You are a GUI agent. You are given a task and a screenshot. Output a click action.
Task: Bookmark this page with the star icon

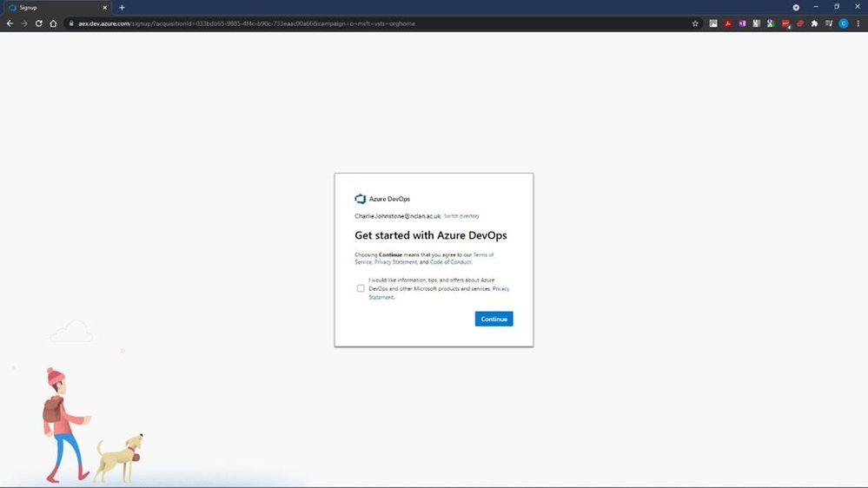(x=695, y=23)
